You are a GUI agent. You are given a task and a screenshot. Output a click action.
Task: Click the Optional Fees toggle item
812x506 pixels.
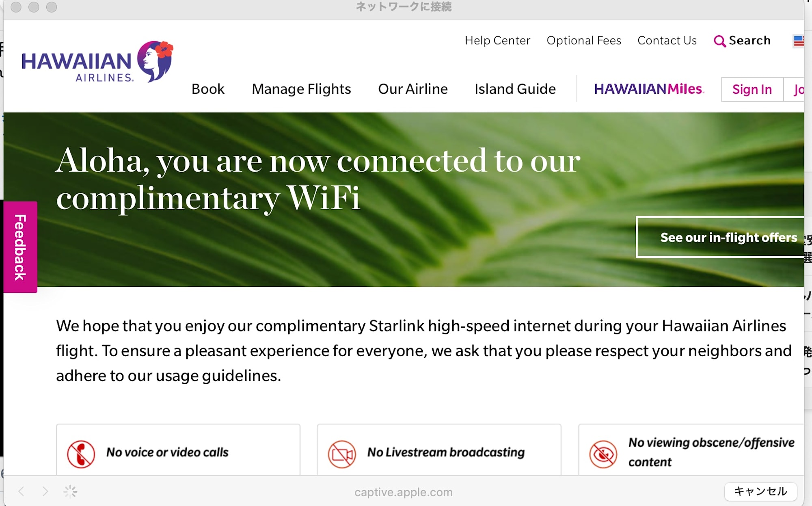(x=584, y=40)
